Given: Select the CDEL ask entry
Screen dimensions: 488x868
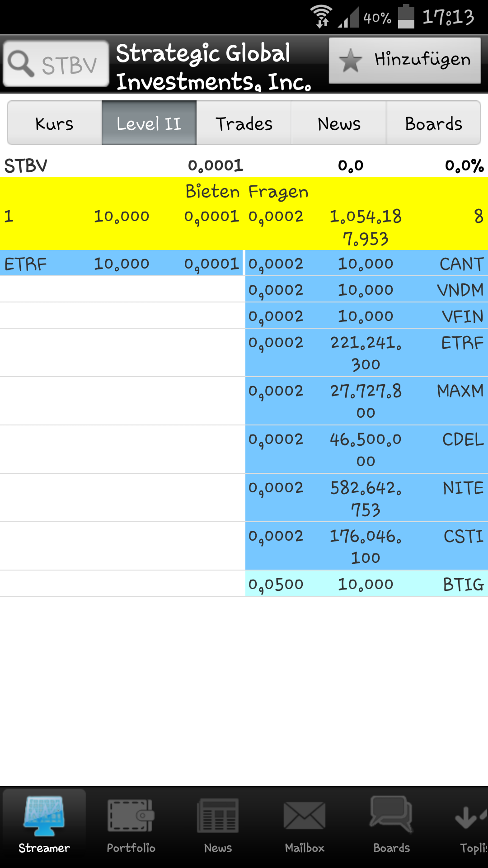Looking at the screenshot, I should point(366,449).
